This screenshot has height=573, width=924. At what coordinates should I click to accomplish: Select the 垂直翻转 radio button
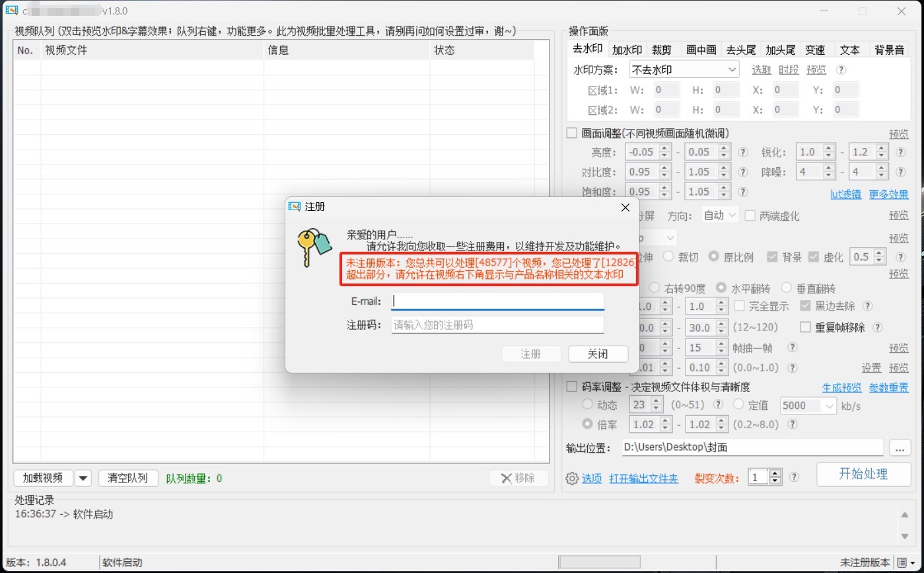coord(786,288)
